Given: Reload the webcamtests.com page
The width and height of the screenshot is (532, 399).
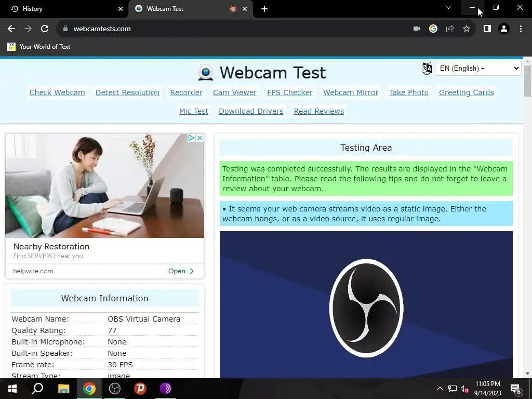Looking at the screenshot, I should (x=45, y=29).
